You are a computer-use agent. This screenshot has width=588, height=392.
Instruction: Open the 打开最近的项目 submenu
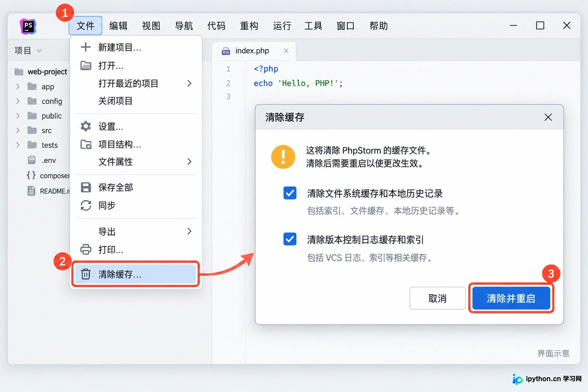(x=136, y=83)
